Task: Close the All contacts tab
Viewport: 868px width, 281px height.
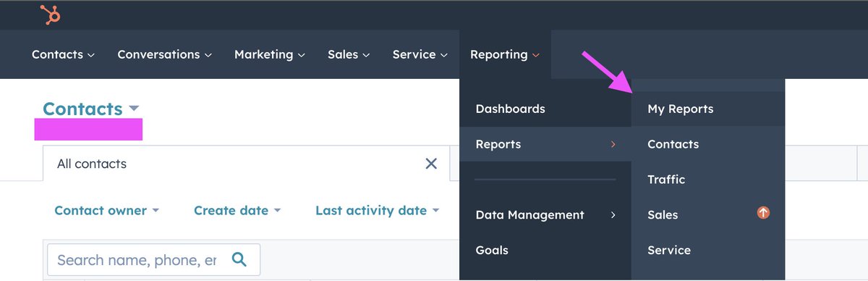Action: [431, 164]
